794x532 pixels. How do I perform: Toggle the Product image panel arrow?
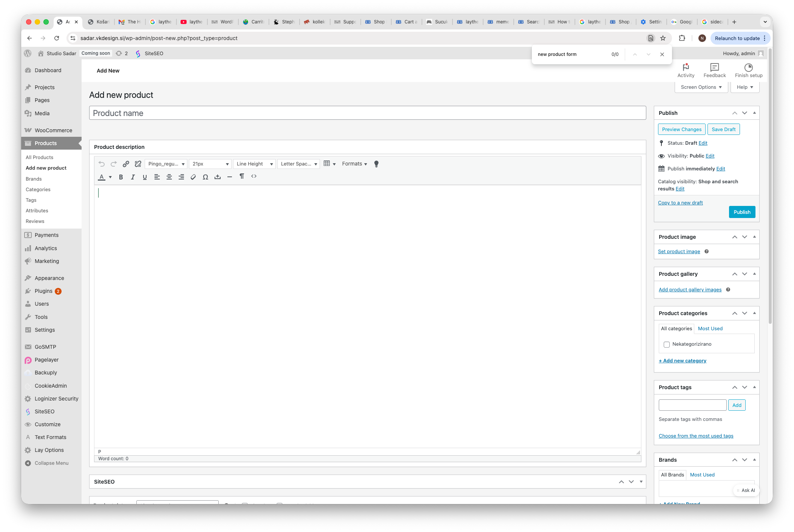pyautogui.click(x=754, y=237)
